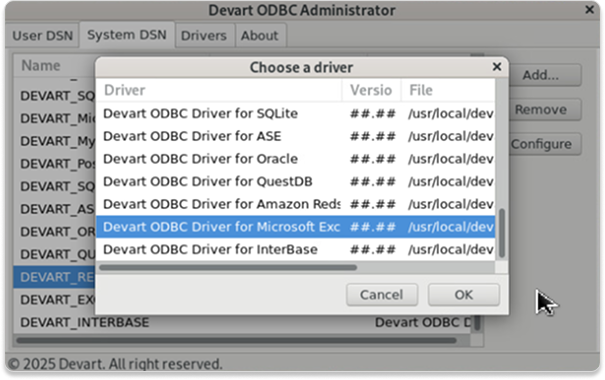
Task: Click the Oracle driver version cell
Action: (x=372, y=159)
